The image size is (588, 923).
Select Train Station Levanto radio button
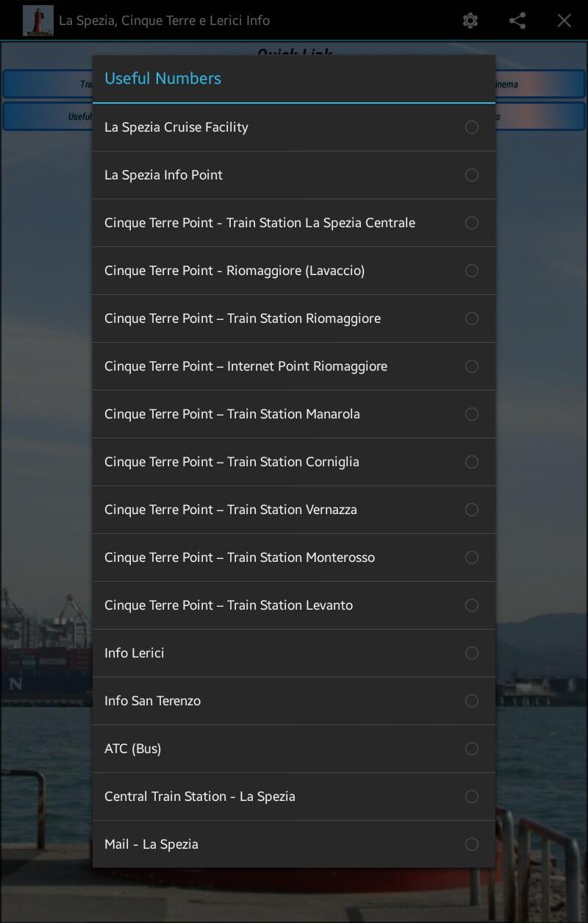pos(472,605)
